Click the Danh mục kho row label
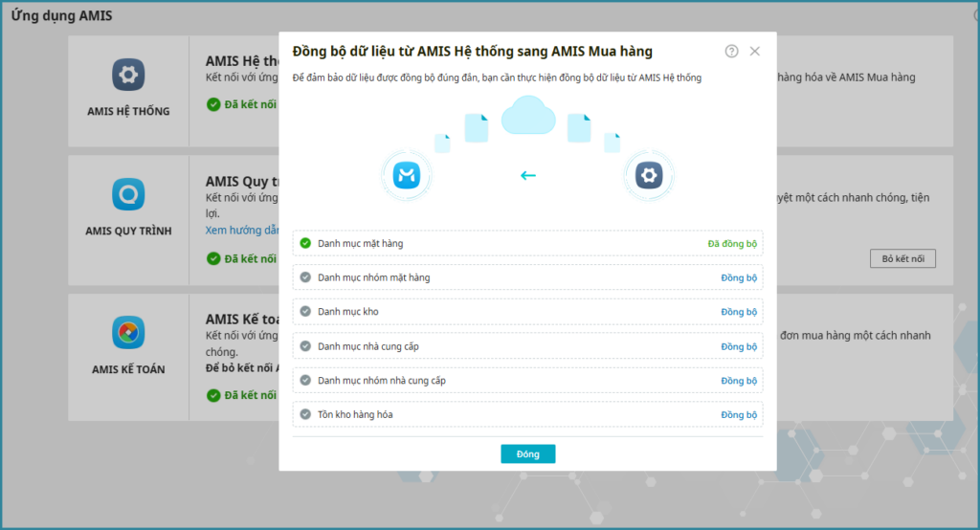The width and height of the screenshot is (980, 530). tap(347, 312)
